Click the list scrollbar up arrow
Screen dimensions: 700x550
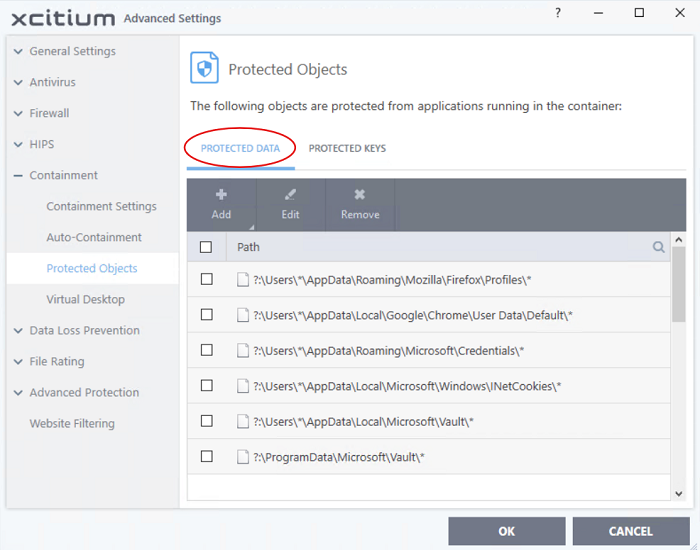tap(679, 240)
